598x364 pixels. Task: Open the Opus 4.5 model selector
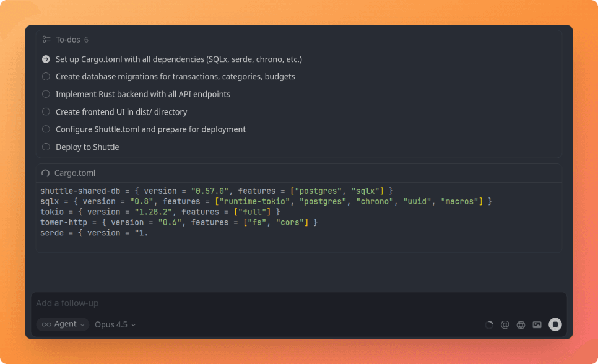tap(115, 324)
